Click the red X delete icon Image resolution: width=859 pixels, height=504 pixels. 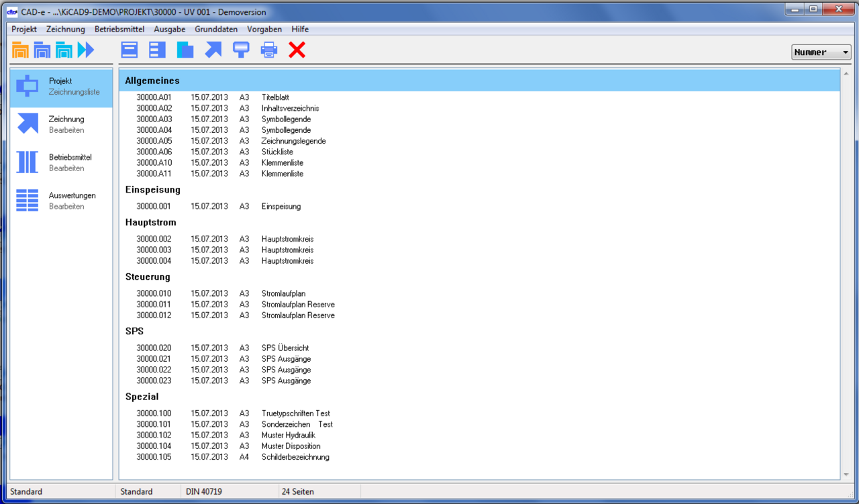coord(297,50)
